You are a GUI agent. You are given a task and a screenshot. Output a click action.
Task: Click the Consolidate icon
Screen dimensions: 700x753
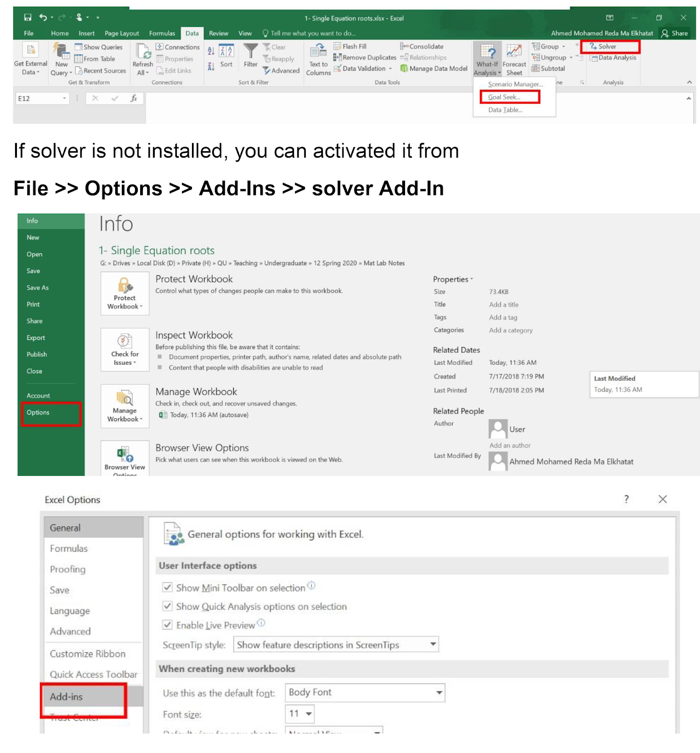404,46
